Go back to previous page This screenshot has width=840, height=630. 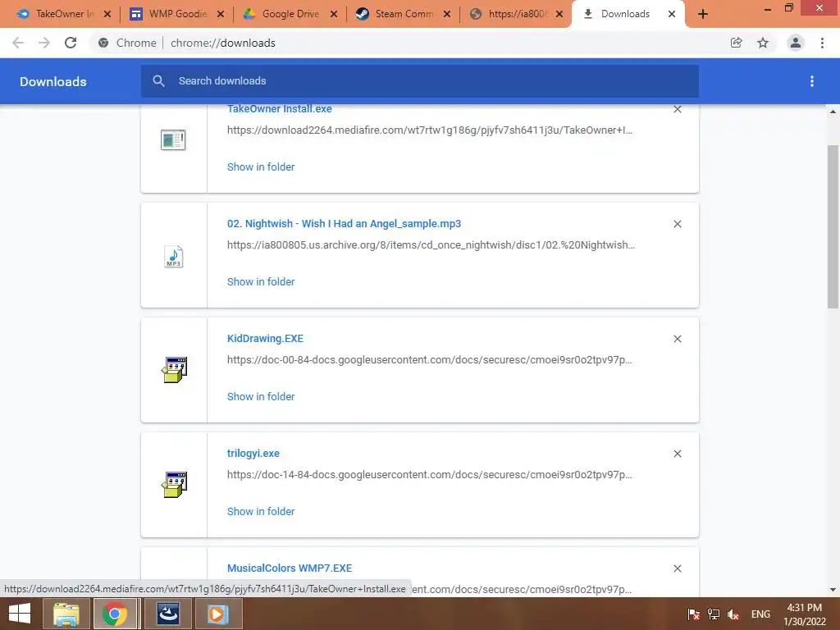[x=18, y=43]
